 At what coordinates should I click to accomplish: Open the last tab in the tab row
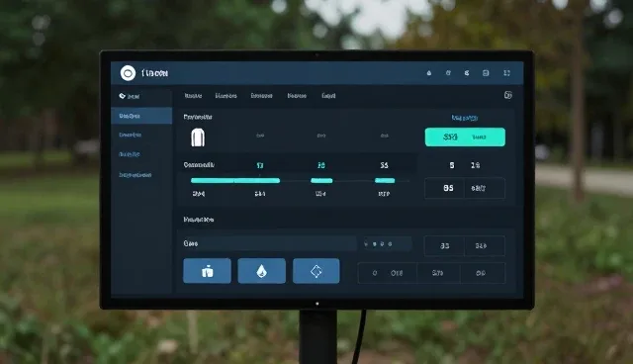pyautogui.click(x=328, y=96)
